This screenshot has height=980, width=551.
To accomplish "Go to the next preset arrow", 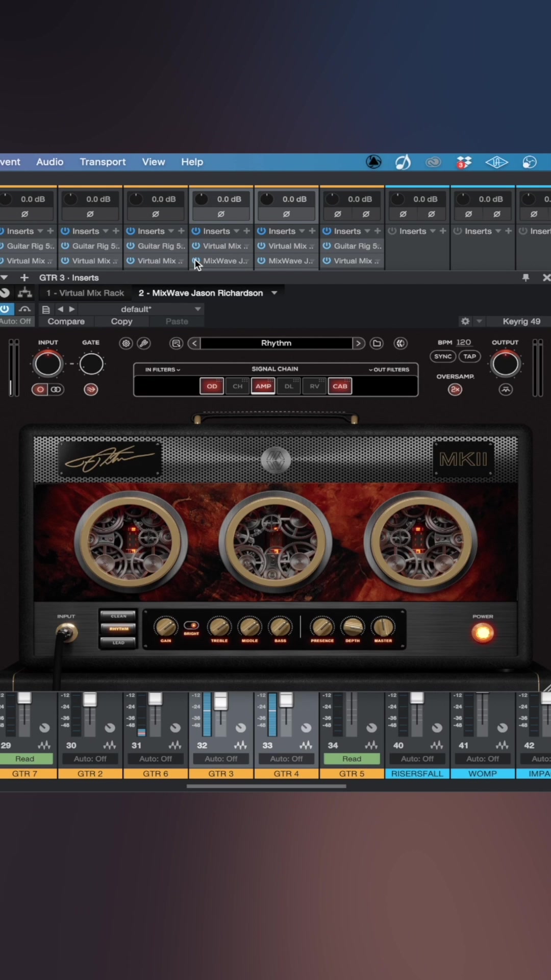I will coord(359,344).
